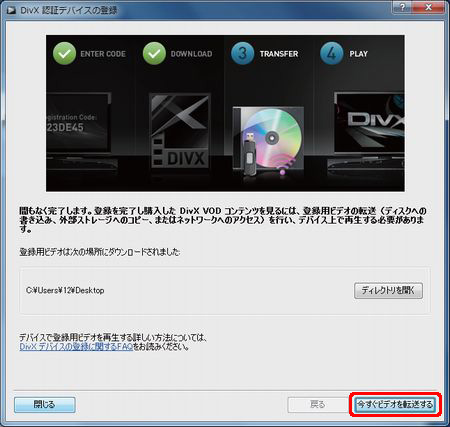The width and height of the screenshot is (450, 427).
Task: Click the rainbow disc and USB stick image
Action: [268, 141]
